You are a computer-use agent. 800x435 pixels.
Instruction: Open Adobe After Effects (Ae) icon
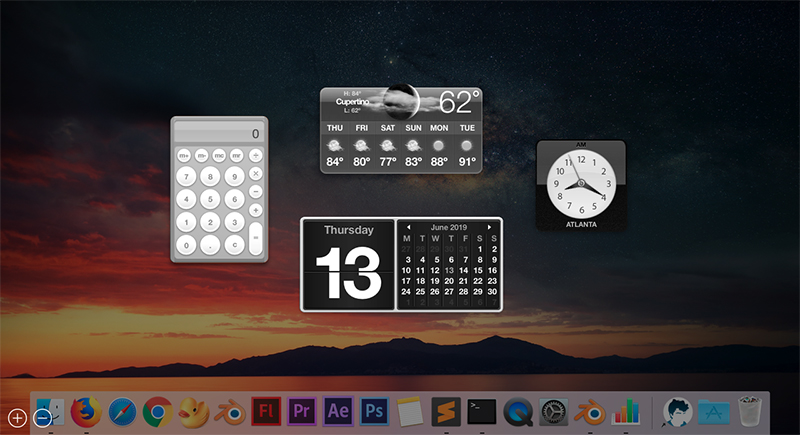[x=338, y=412]
